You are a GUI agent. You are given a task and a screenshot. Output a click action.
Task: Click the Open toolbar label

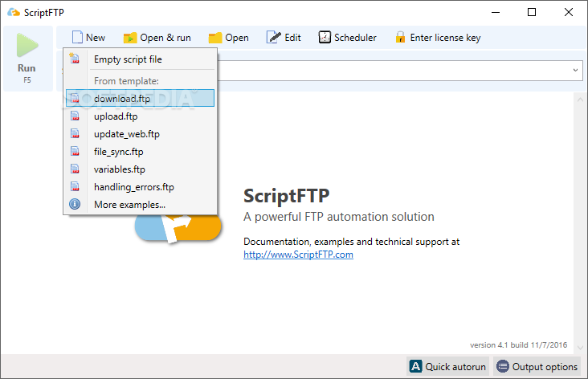(x=237, y=38)
